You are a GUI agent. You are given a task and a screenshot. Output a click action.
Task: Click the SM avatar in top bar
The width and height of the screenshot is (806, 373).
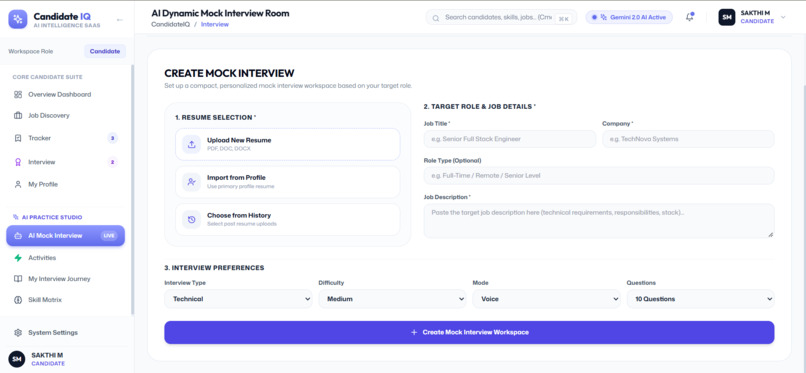coord(727,17)
